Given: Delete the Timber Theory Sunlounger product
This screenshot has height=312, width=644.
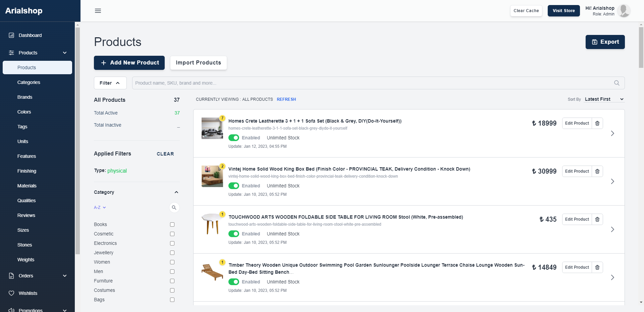Looking at the screenshot, I should [597, 267].
